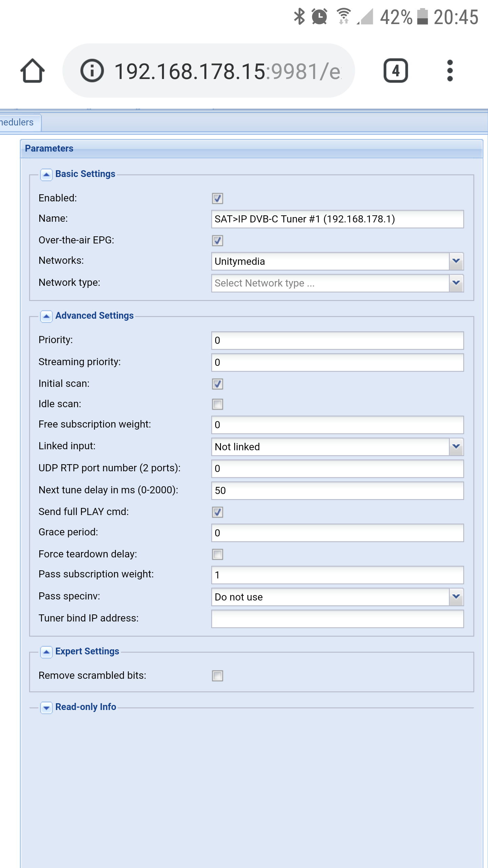Viewport: 488px width, 868px height.
Task: Open the Pass specinv dropdown arrow
Action: [x=456, y=597]
